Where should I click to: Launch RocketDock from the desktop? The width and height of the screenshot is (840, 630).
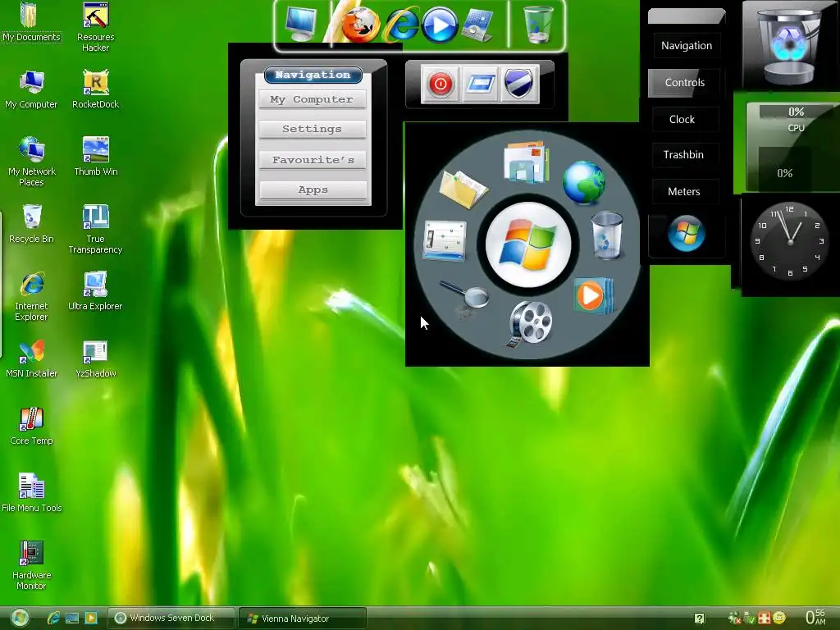pyautogui.click(x=95, y=89)
